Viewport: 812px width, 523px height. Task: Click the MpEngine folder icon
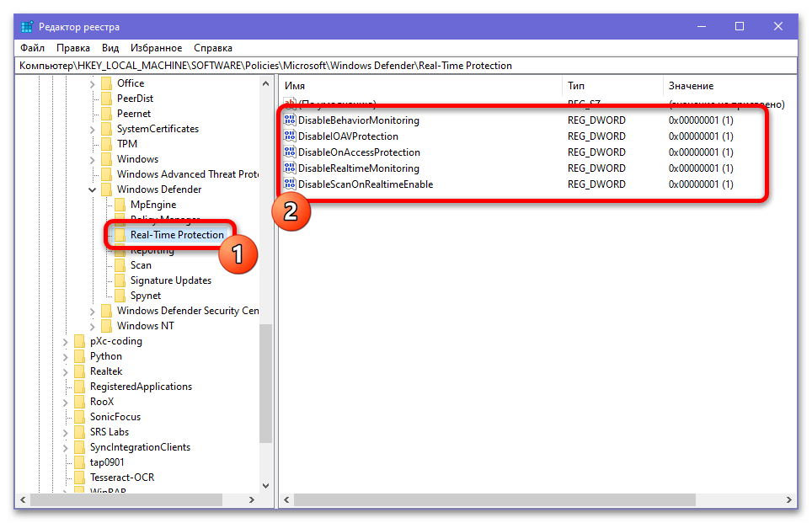(120, 205)
